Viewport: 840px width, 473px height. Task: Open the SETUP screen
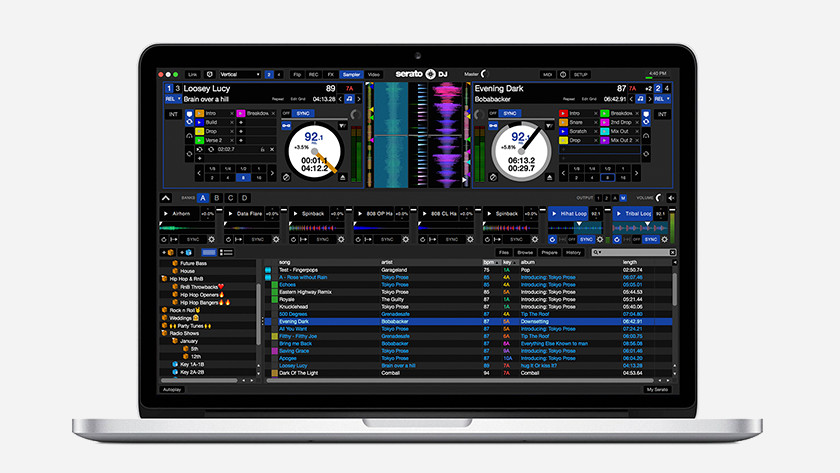point(581,74)
